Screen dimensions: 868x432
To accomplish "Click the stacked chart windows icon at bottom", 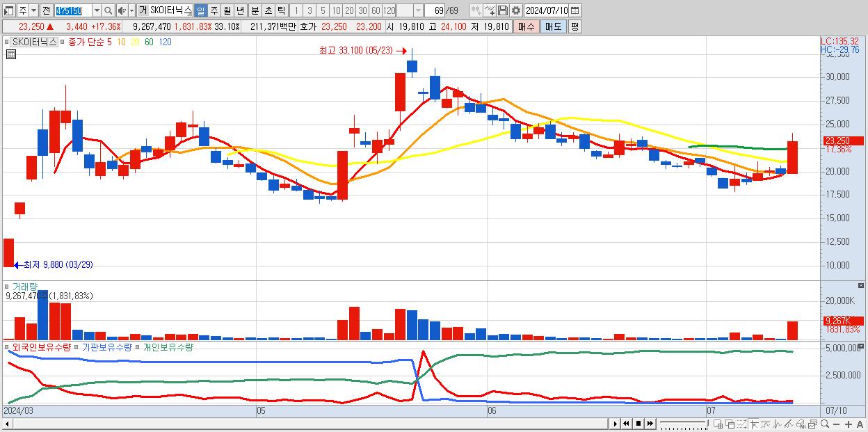I will coord(812,424).
